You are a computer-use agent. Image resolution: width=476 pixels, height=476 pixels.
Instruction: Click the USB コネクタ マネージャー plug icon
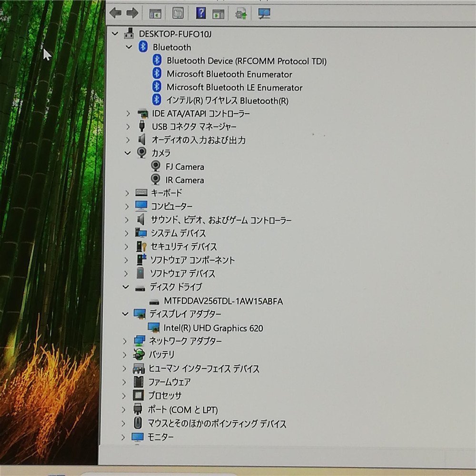(142, 126)
